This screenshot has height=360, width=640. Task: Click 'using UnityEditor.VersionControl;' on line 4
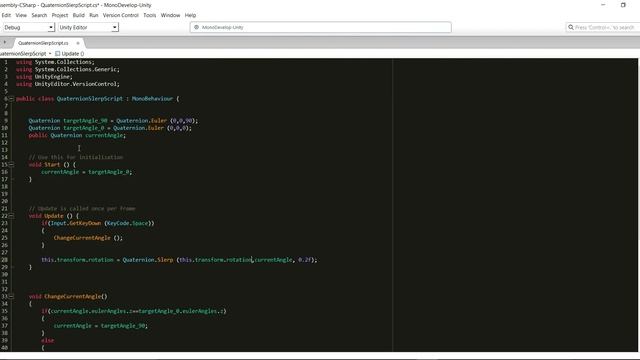coord(68,84)
